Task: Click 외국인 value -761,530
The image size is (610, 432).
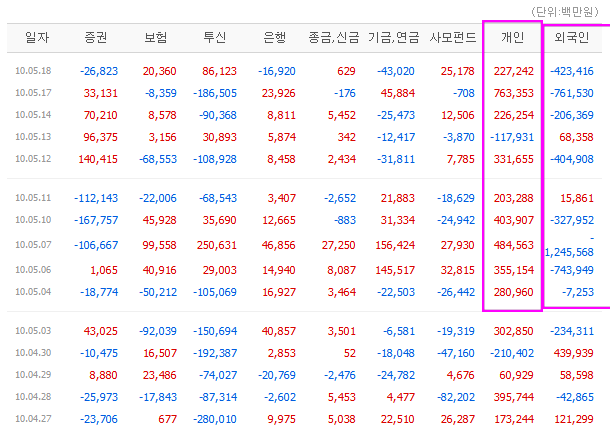Action: tap(571, 93)
